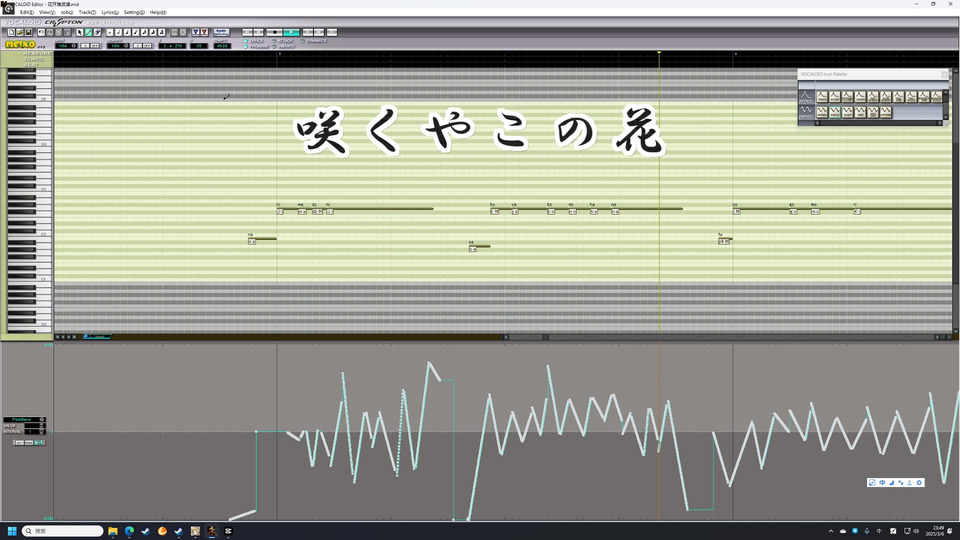Click the green play button
Viewport: 960px width, 540px height.
(x=291, y=32)
